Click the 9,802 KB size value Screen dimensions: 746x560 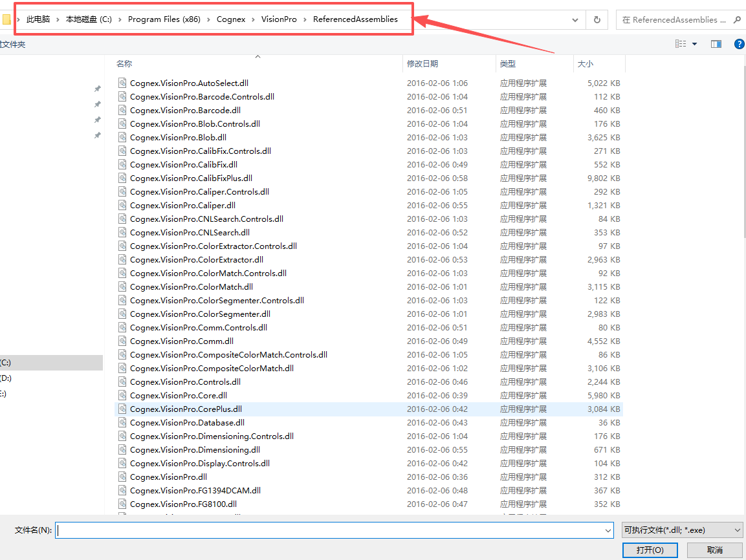pos(603,178)
